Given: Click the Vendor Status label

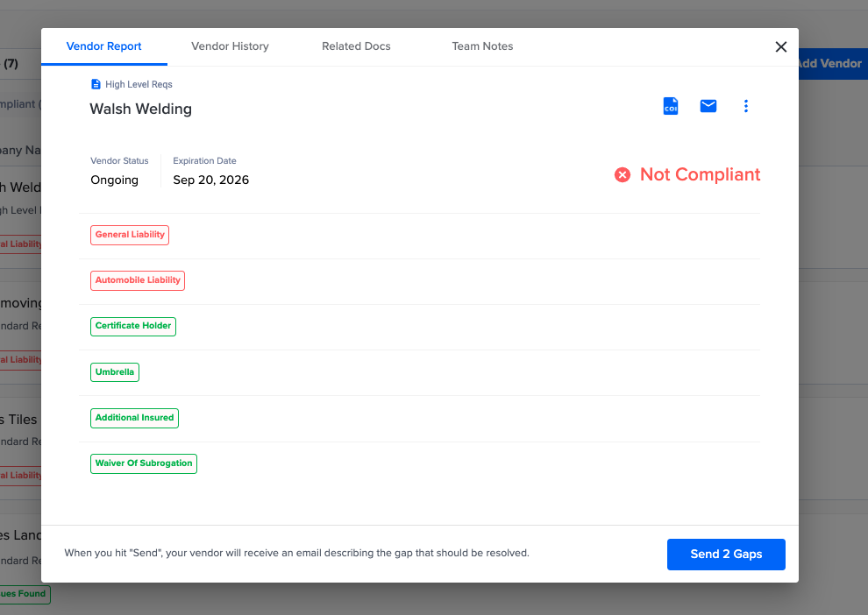Looking at the screenshot, I should pos(119,161).
